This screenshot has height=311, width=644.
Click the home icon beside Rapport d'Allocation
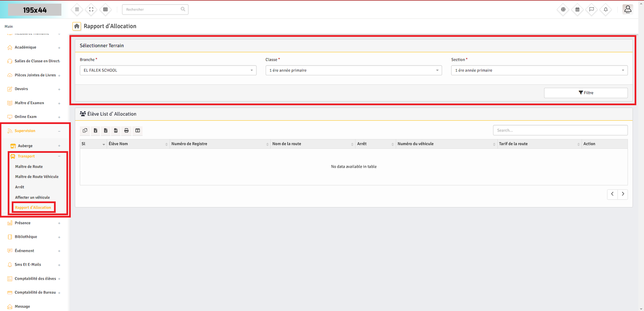pos(76,26)
